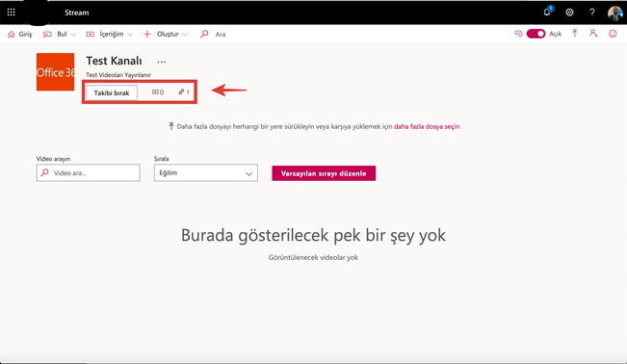Open the settings gear
Viewport: 627px width, 364px height.
pyautogui.click(x=569, y=13)
